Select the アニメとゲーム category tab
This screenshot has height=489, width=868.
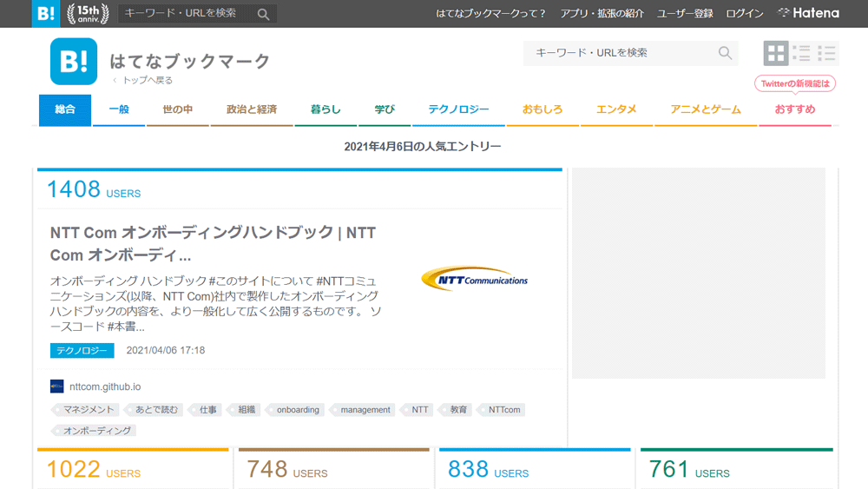[x=705, y=109]
